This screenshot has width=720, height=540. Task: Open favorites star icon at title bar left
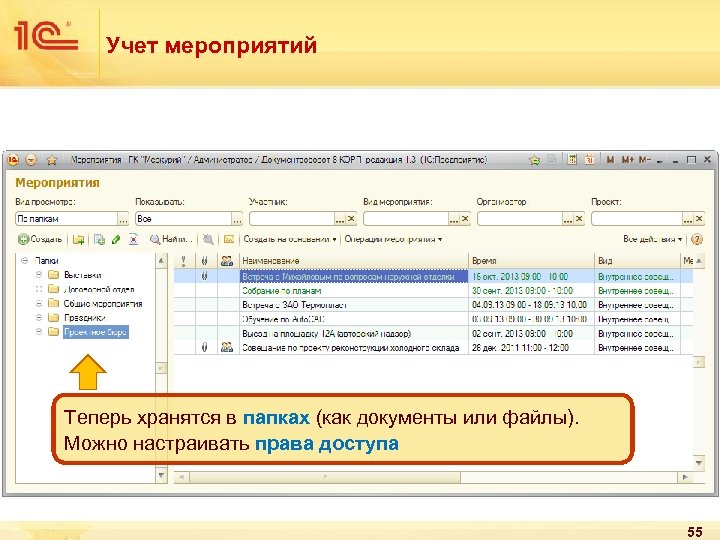(52, 160)
